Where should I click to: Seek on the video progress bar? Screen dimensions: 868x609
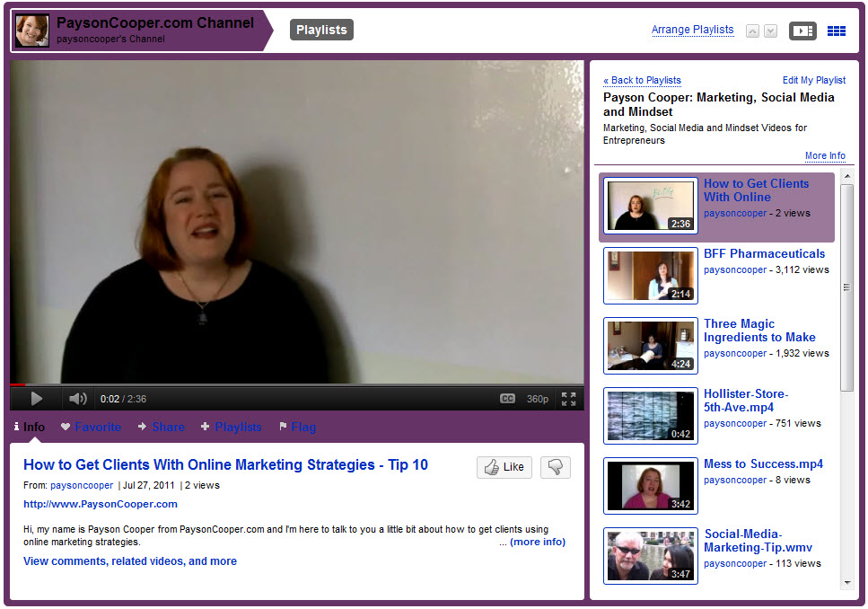[297, 384]
